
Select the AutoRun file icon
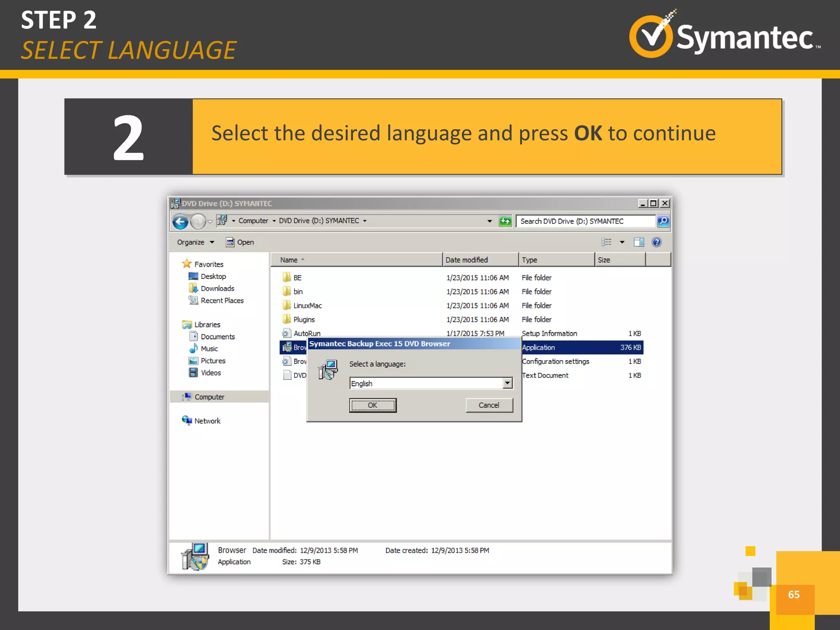click(x=287, y=333)
